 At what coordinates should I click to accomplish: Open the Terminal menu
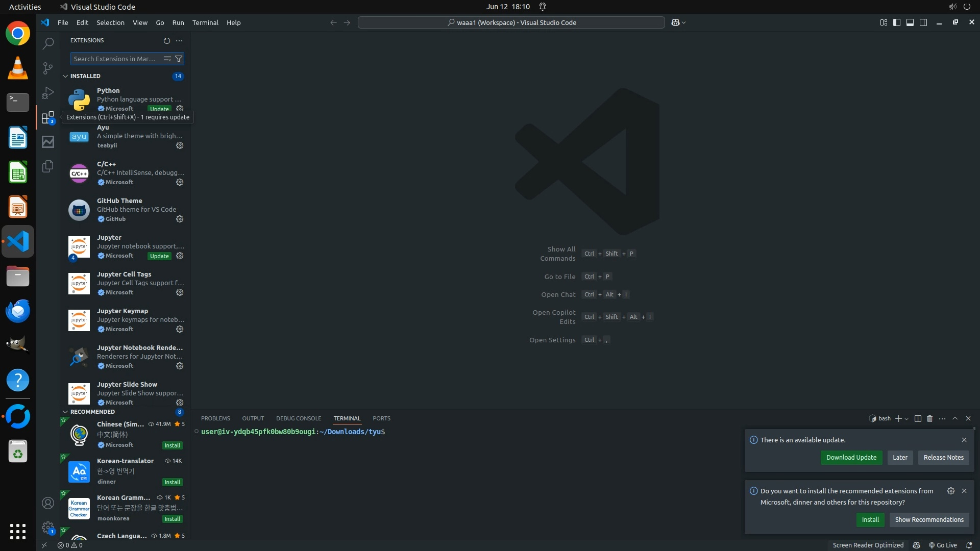(205, 22)
